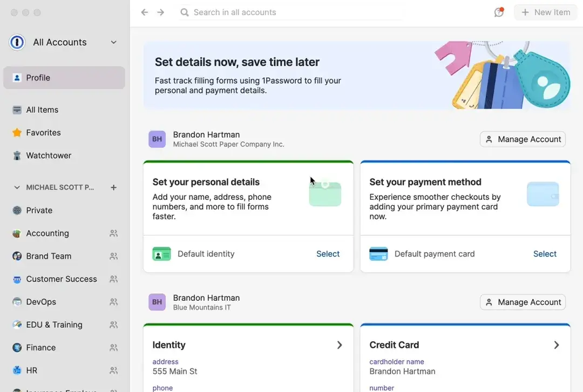
Task: Collapse the Michael Scott P... account section
Action: (17, 187)
